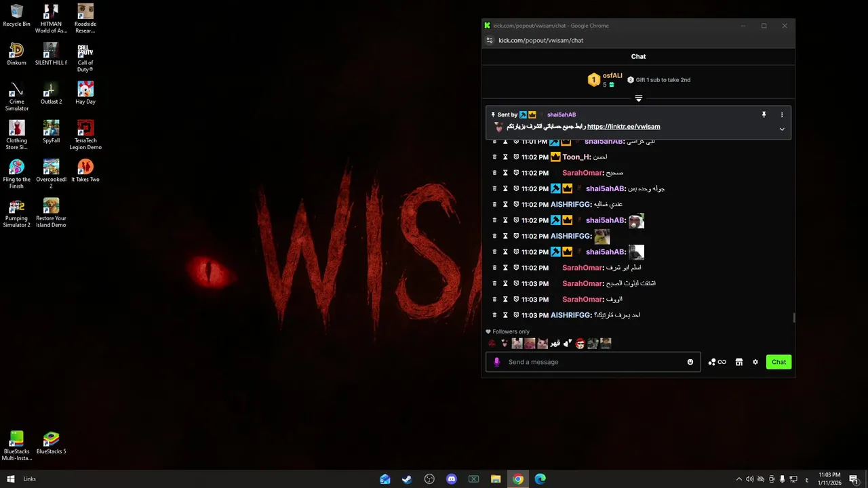Click the pin icon on the pinned message
Screen dimensions: 868x488
tap(764, 115)
